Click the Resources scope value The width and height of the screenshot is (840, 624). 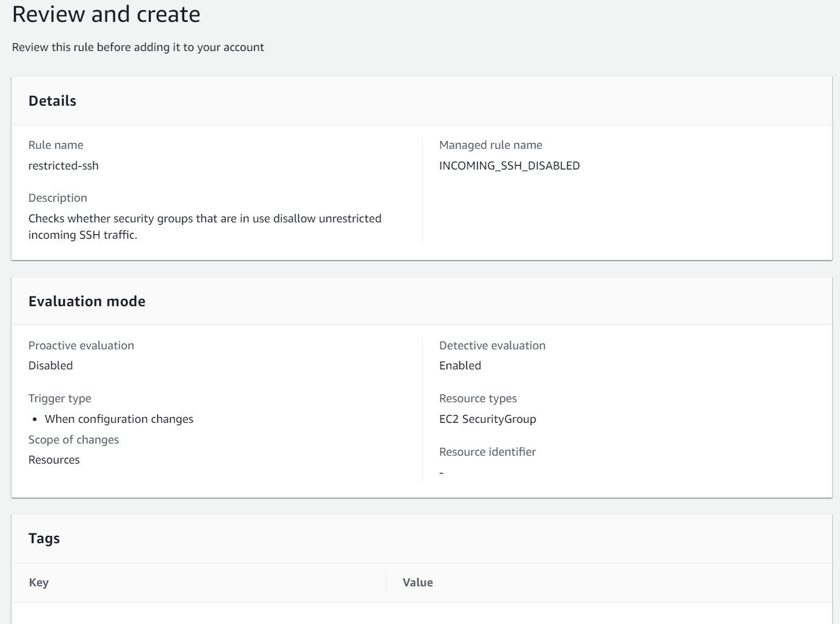click(x=53, y=460)
